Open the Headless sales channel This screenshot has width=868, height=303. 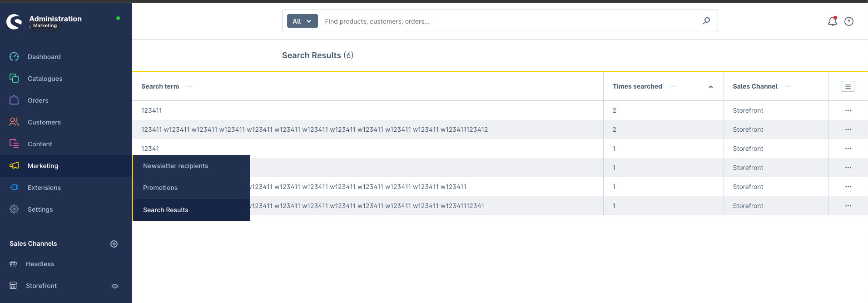40,264
